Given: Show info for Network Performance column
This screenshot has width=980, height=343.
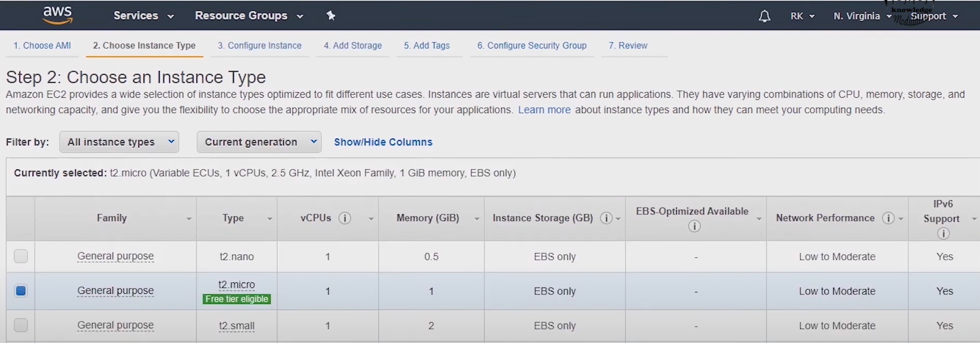Looking at the screenshot, I should 888,218.
